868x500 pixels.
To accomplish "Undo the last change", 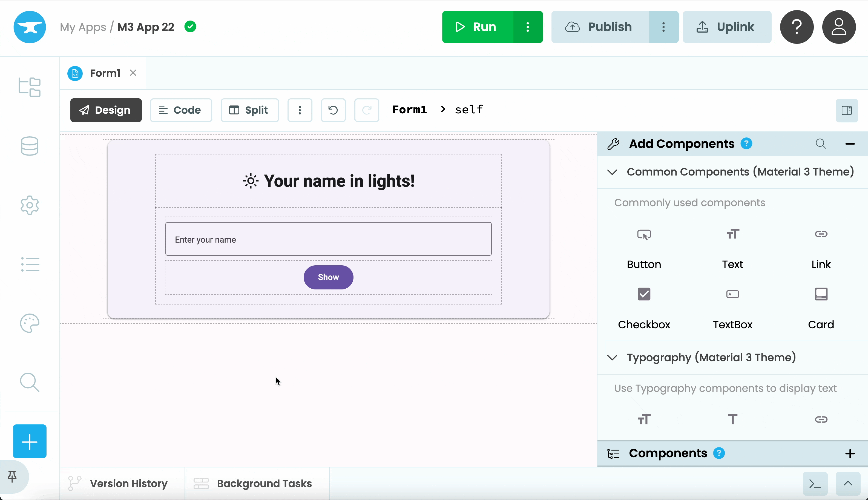I will [x=333, y=110].
